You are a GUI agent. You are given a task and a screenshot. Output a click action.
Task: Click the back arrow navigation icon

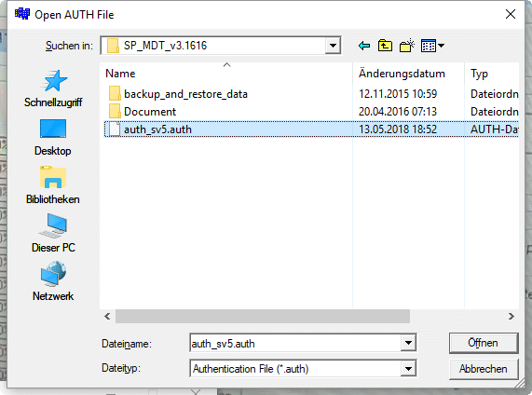point(364,46)
